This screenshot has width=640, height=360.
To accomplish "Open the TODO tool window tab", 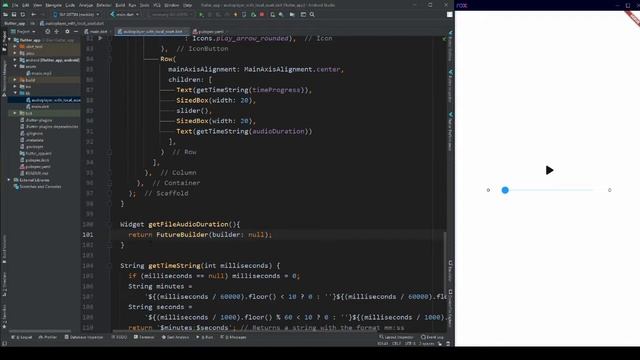I will [119, 338].
